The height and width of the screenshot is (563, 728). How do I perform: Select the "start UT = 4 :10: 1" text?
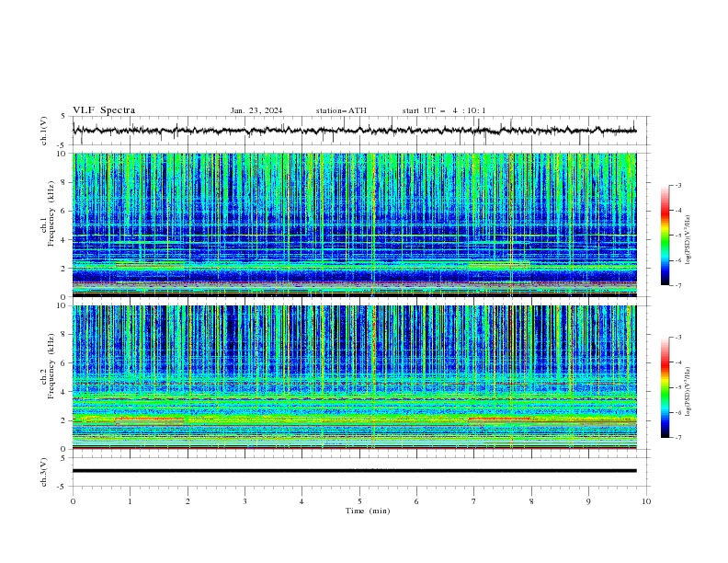pyautogui.click(x=444, y=110)
